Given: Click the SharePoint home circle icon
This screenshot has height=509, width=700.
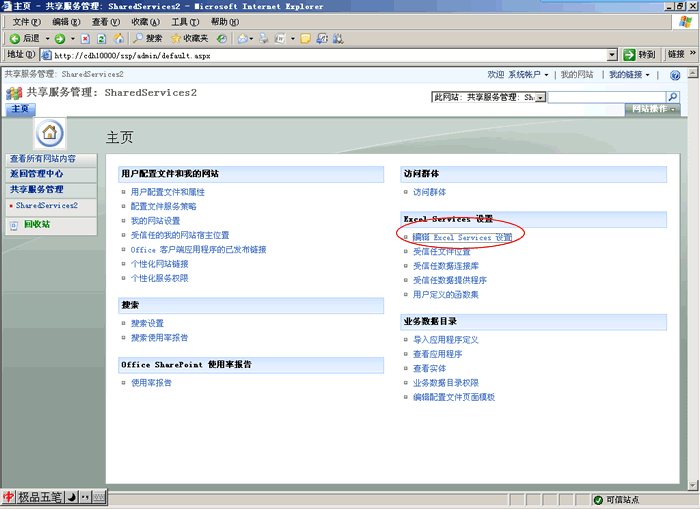Looking at the screenshot, I should coord(50,133).
